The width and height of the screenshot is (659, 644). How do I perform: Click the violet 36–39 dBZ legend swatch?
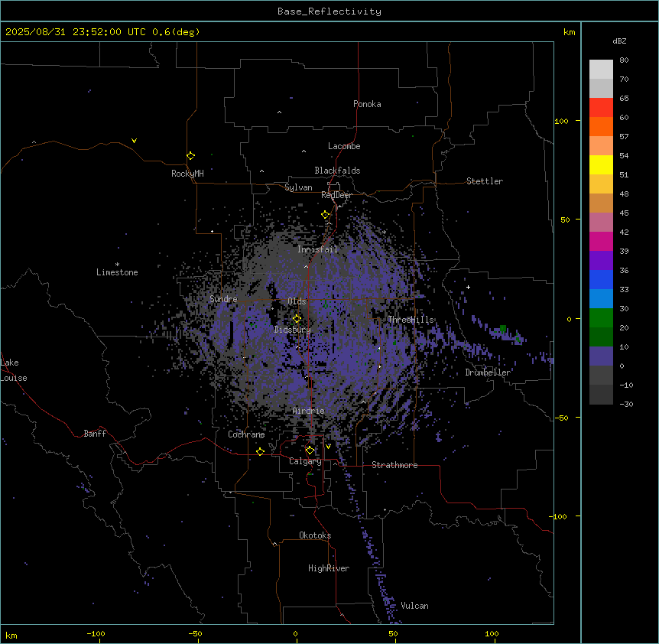point(601,261)
